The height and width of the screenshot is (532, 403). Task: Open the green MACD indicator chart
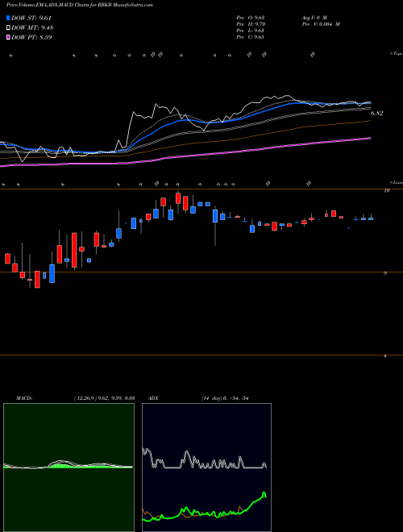click(69, 468)
